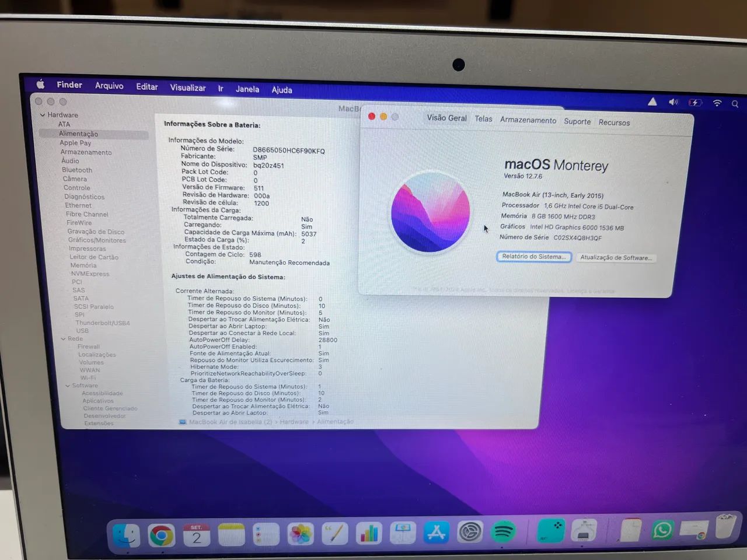
Task: Click the Relatório do Sistema button
Action: click(x=533, y=257)
